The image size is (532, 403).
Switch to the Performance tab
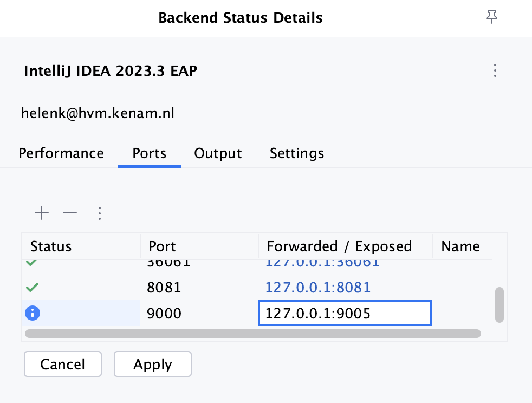[61, 153]
